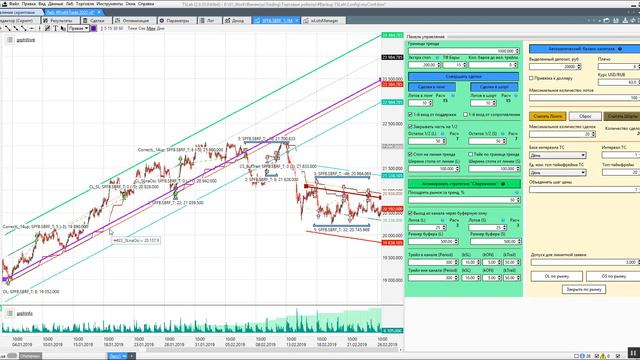The height and width of the screenshot is (360, 640).
Task: Click the green top price marker on axis
Action: tap(392, 36)
